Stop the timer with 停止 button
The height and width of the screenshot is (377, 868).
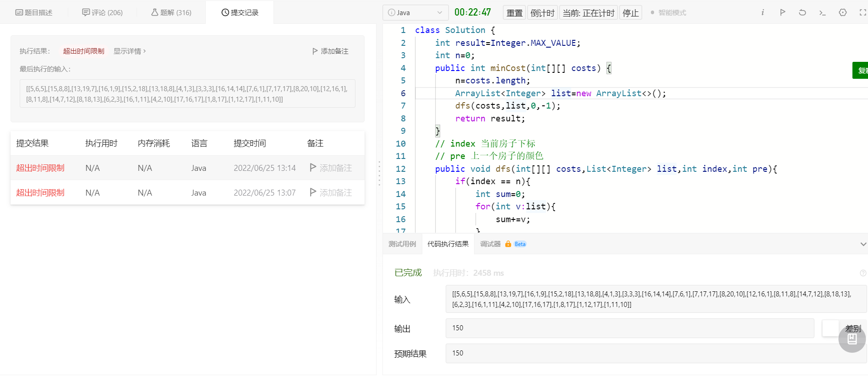coord(631,13)
